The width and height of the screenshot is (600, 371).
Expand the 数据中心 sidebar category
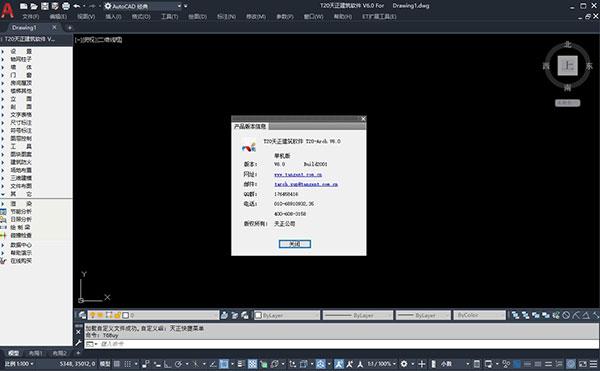coord(21,245)
